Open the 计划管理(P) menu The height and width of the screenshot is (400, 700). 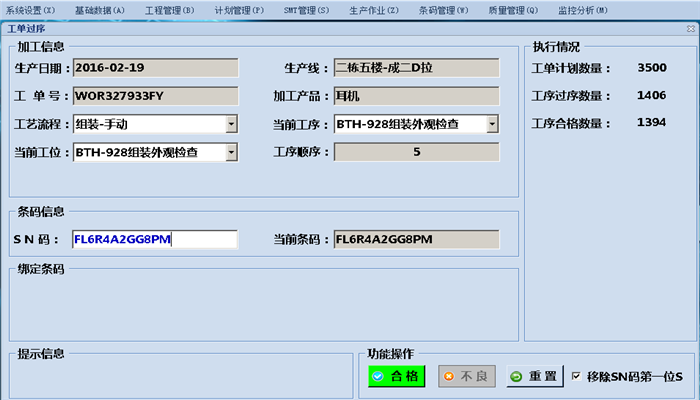(x=239, y=10)
